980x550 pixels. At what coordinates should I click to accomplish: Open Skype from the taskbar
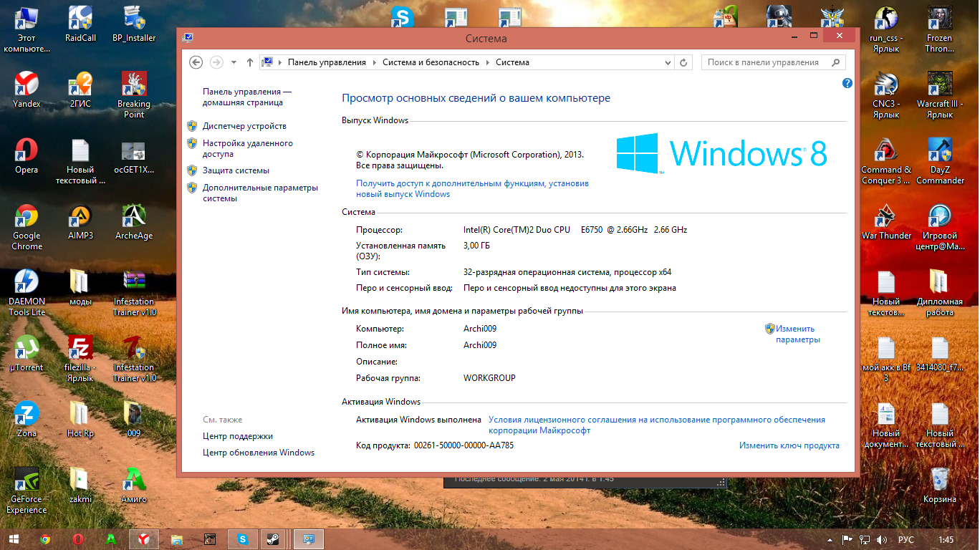(243, 539)
